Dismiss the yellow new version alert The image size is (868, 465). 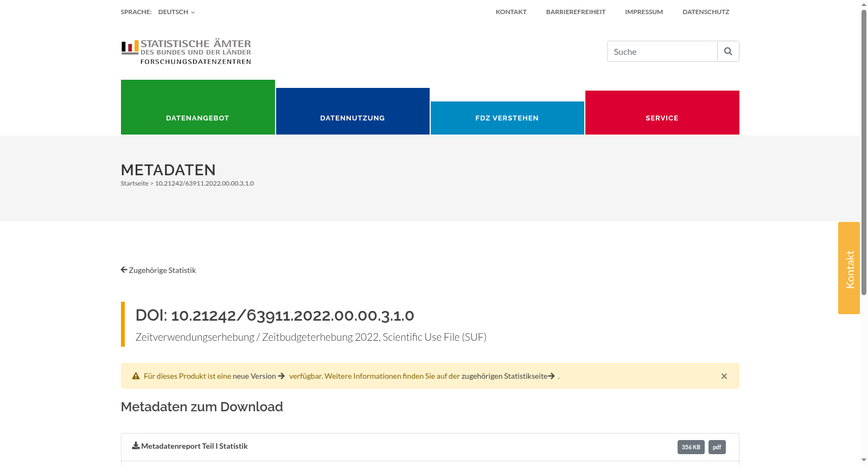[724, 376]
